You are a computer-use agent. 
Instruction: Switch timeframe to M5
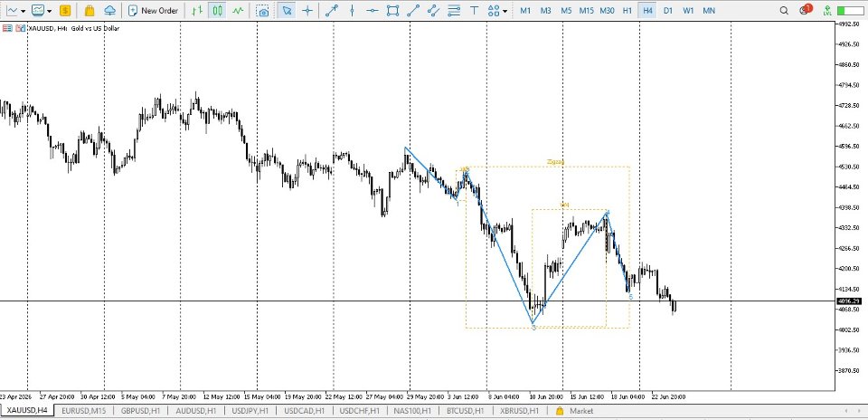[566, 11]
